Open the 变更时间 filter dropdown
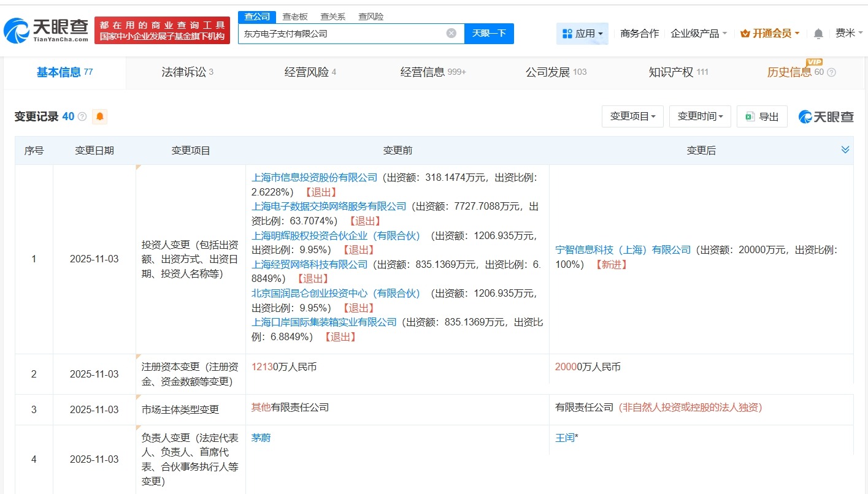The width and height of the screenshot is (868, 494). (700, 116)
